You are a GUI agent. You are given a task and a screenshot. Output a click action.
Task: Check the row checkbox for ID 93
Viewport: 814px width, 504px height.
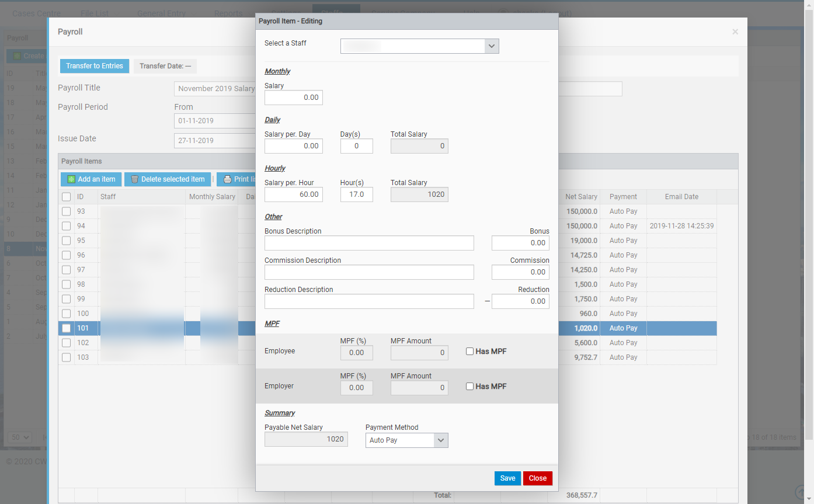tap(67, 211)
